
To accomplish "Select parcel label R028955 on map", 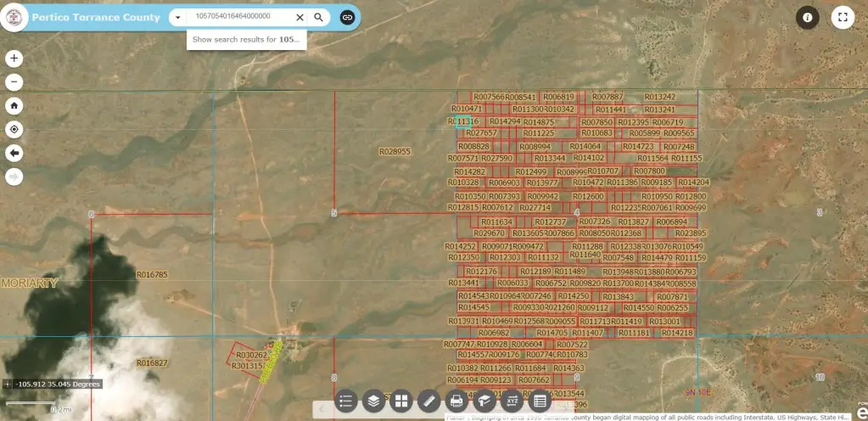I will pyautogui.click(x=395, y=151).
